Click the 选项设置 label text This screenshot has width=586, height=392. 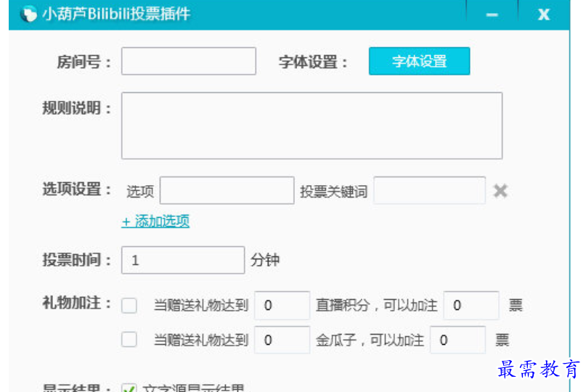tap(77, 189)
